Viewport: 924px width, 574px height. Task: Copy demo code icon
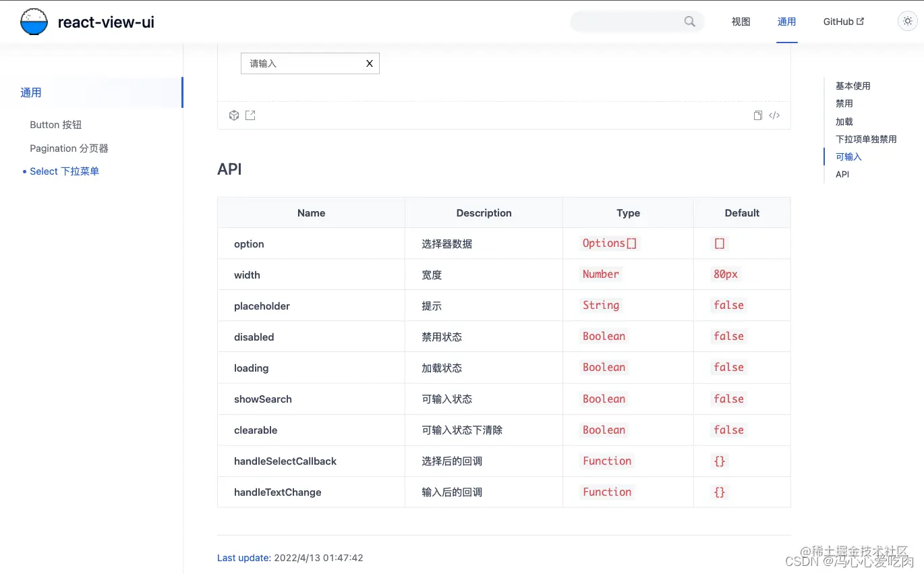[x=758, y=115]
